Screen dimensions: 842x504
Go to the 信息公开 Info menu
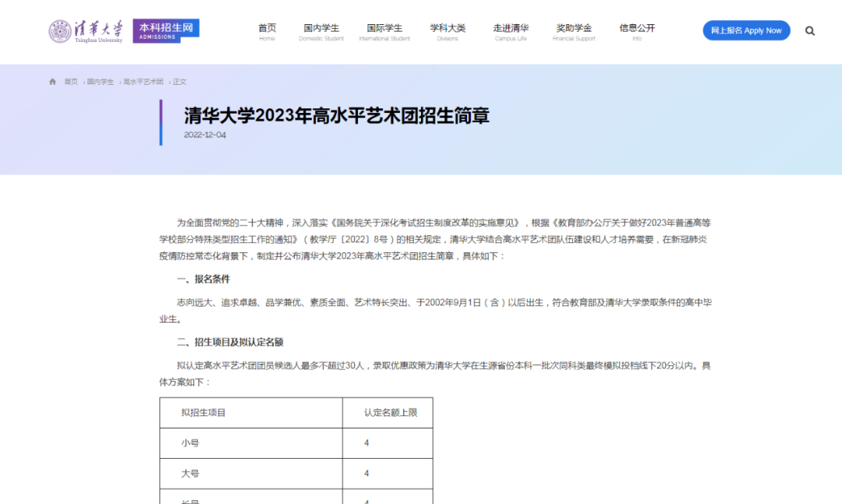637,32
